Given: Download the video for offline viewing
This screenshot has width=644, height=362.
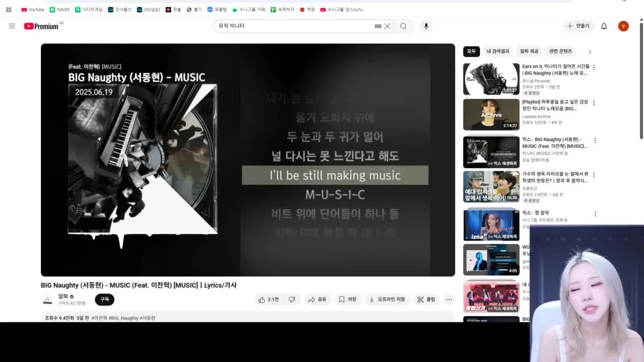Looking at the screenshot, I should (387, 300).
